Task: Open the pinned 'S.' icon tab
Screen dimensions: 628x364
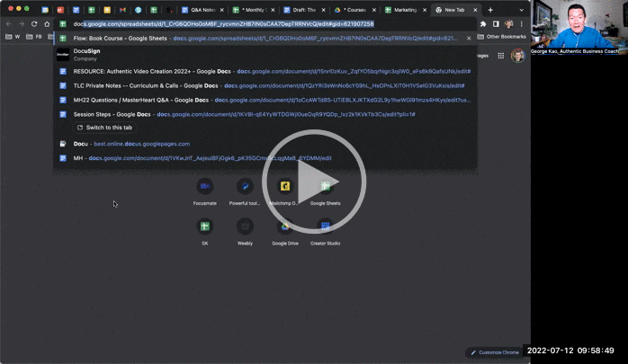Action: point(169,10)
